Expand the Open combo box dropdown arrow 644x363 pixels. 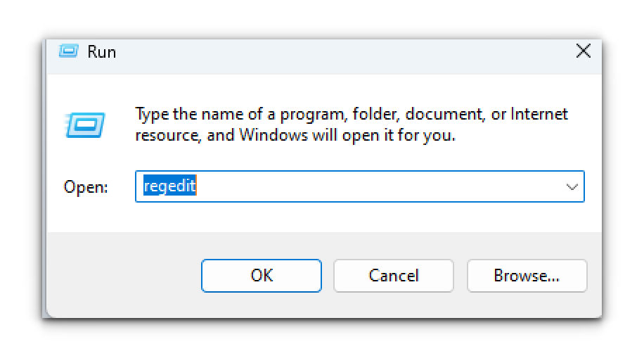[572, 187]
